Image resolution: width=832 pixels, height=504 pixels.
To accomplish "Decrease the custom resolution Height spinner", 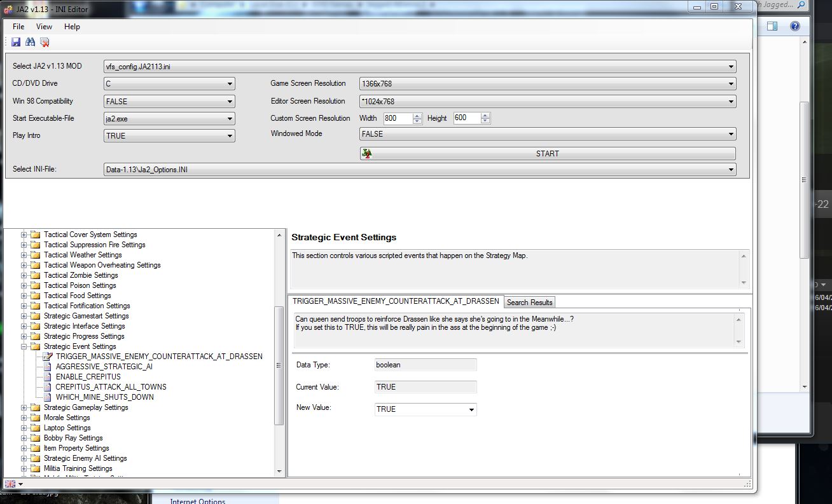I will pos(485,121).
